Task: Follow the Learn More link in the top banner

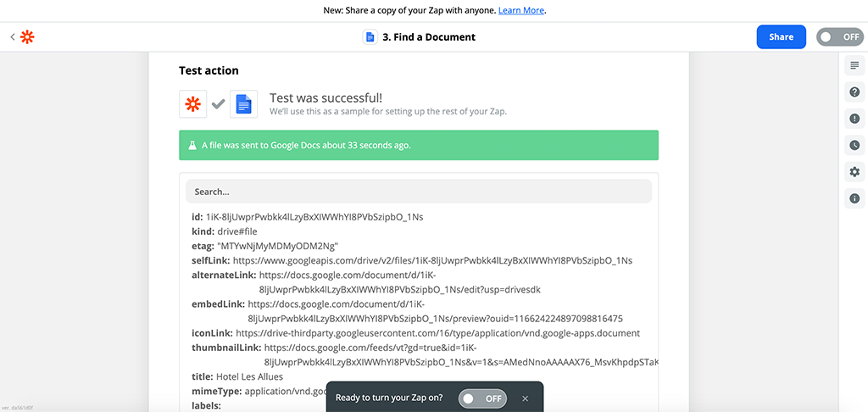Action: (521, 10)
